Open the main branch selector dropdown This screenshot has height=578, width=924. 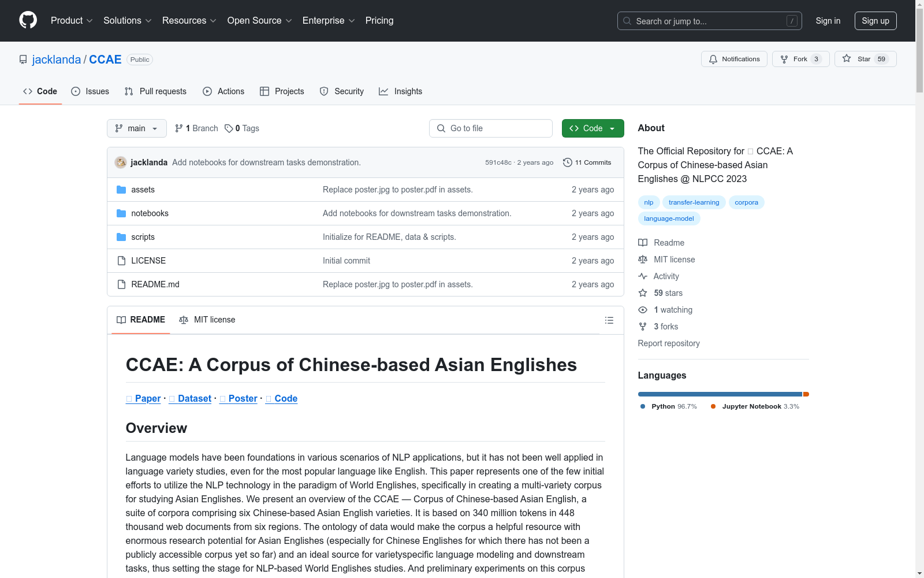pyautogui.click(x=137, y=128)
